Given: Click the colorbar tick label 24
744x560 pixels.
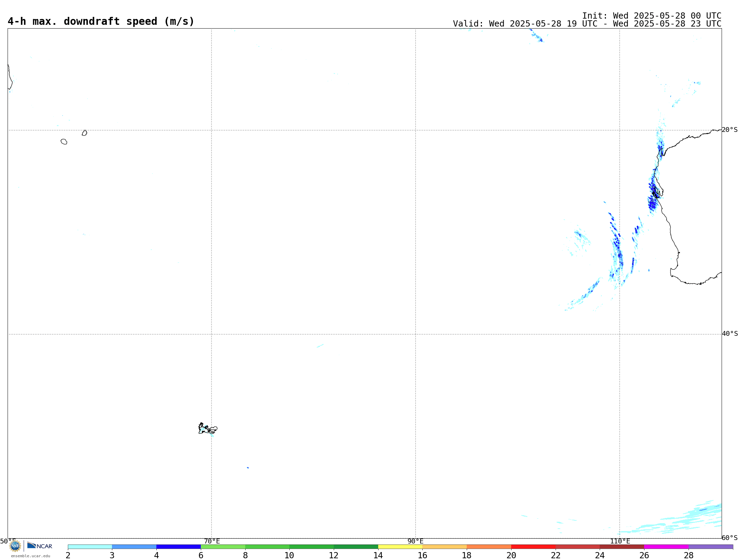Looking at the screenshot, I should coord(600,555).
